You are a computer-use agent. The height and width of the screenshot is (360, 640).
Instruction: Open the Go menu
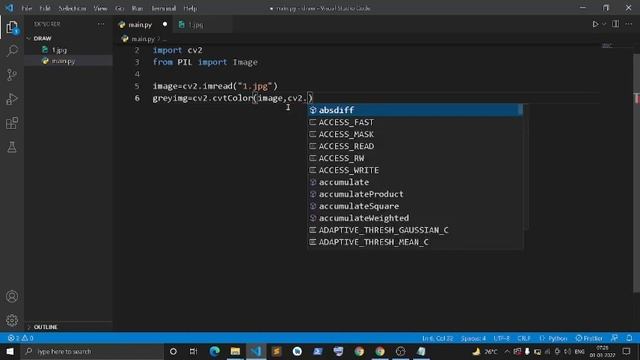coord(119,8)
